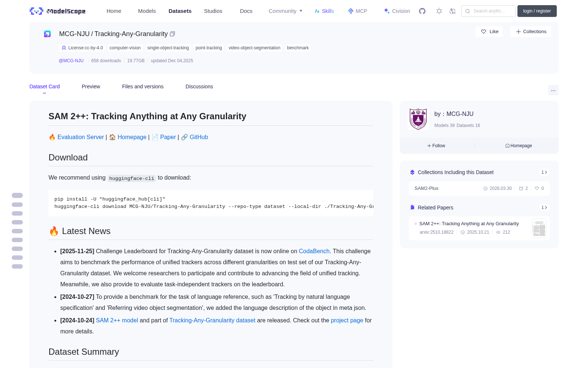Viewport: 588px width, 368px height.
Task: Click the single-object-tracking tag
Action: coord(168,48)
